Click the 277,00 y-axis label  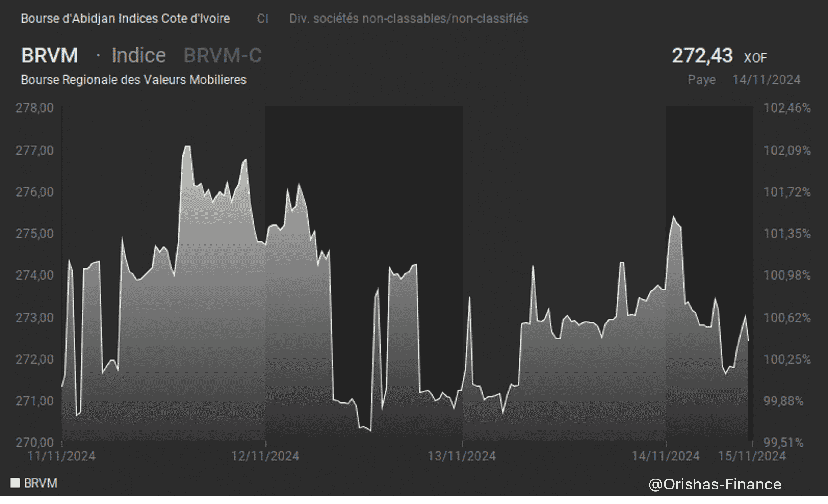(x=34, y=150)
